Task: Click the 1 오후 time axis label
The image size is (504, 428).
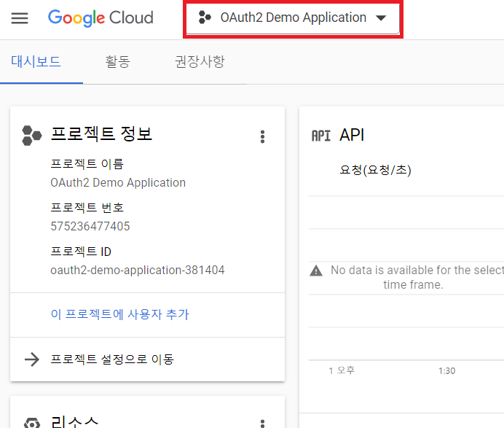Action: pos(342,370)
